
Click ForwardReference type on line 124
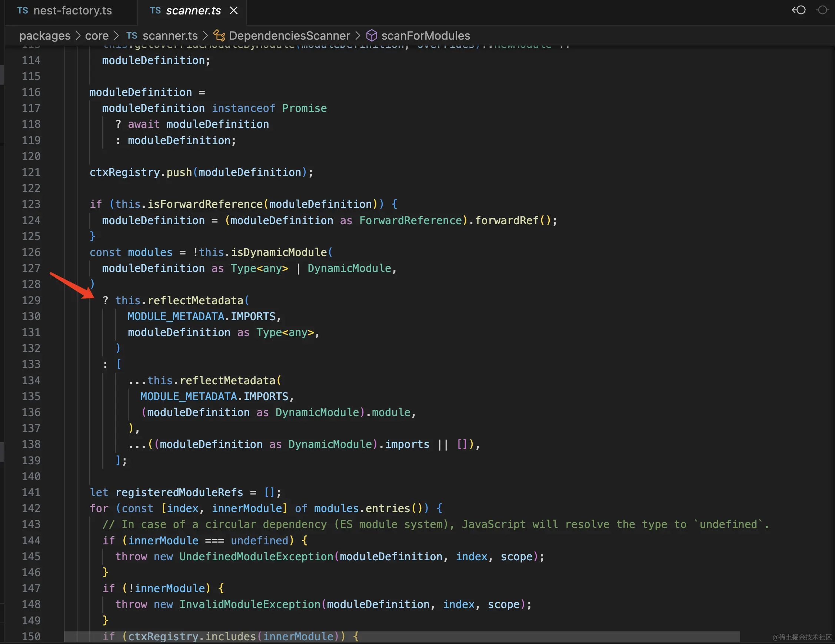click(410, 220)
